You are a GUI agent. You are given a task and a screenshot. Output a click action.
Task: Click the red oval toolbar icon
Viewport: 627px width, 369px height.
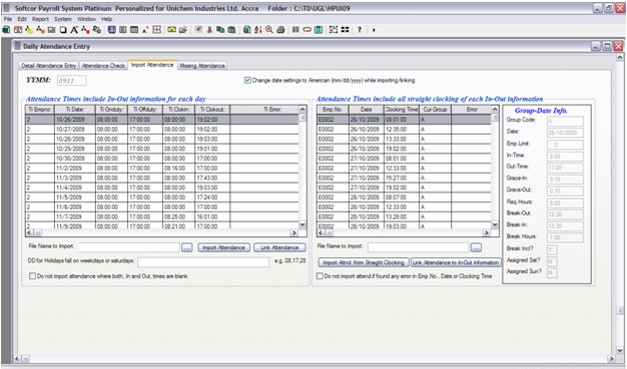click(x=307, y=30)
